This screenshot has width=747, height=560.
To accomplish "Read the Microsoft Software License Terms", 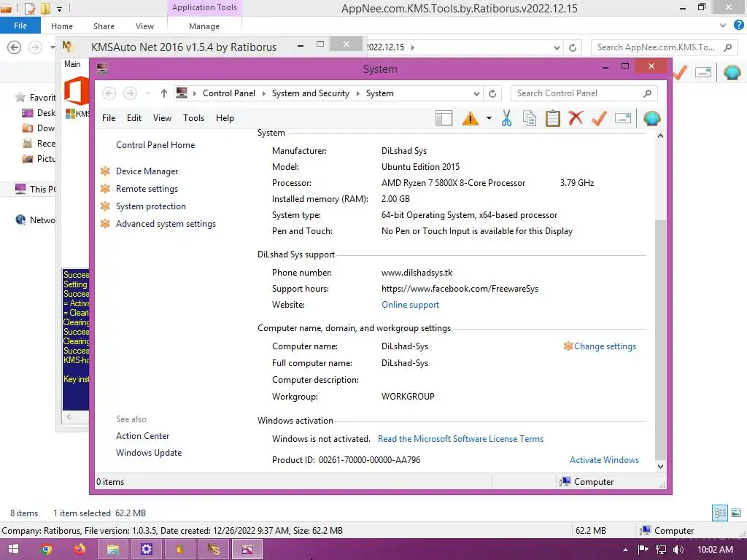I will 461,438.
